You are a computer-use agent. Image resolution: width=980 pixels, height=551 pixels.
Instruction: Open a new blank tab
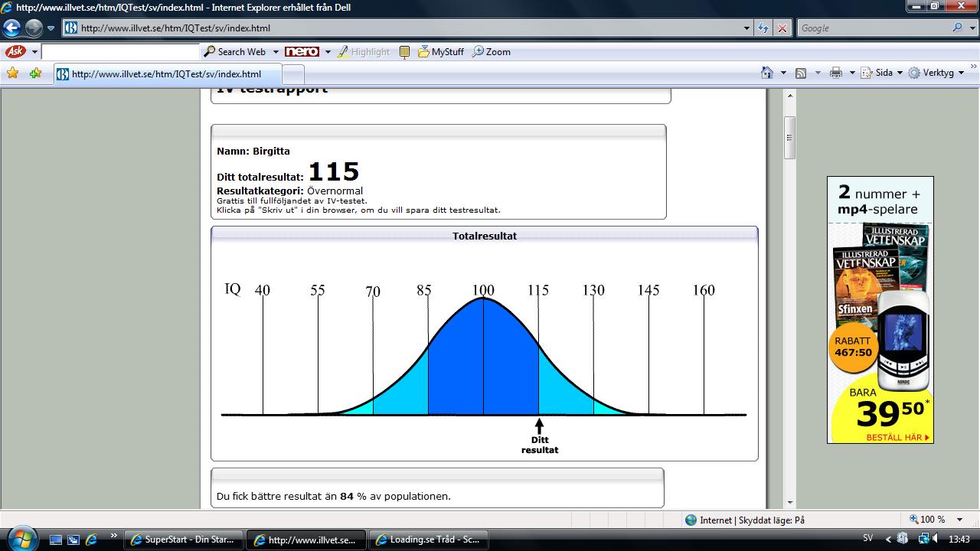(x=293, y=74)
